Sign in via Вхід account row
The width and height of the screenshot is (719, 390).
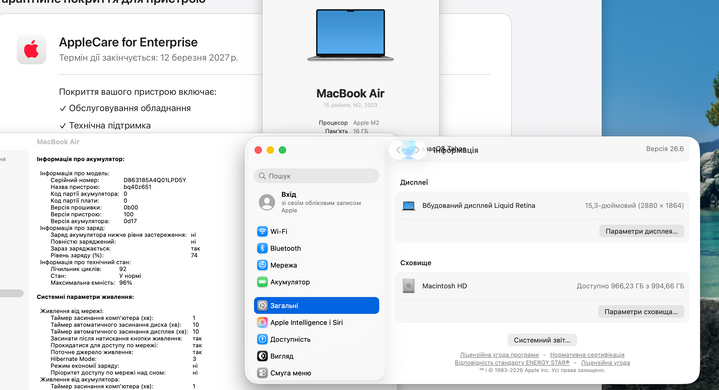point(316,202)
